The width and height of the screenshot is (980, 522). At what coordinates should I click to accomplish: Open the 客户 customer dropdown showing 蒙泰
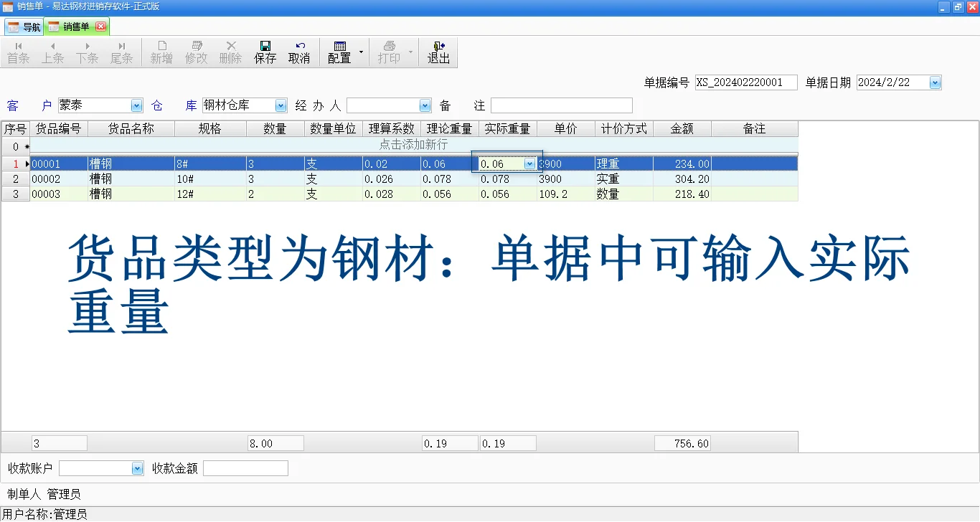pyautogui.click(x=136, y=105)
